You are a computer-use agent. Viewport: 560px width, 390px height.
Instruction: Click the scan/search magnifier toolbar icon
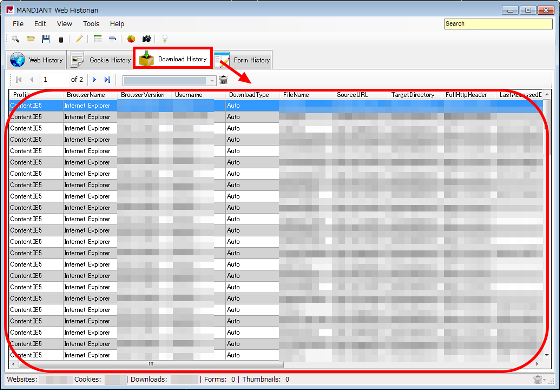15,39
